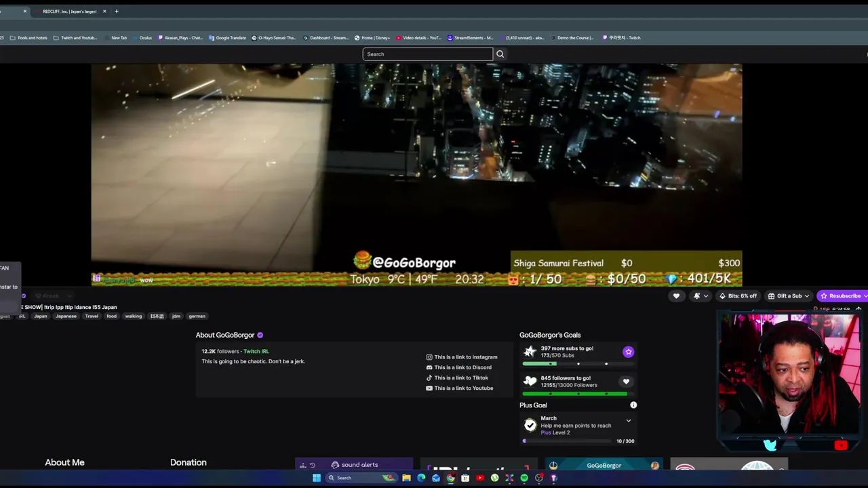Open the sound alerts panel
This screenshot has width=868, height=488.
click(x=354, y=465)
